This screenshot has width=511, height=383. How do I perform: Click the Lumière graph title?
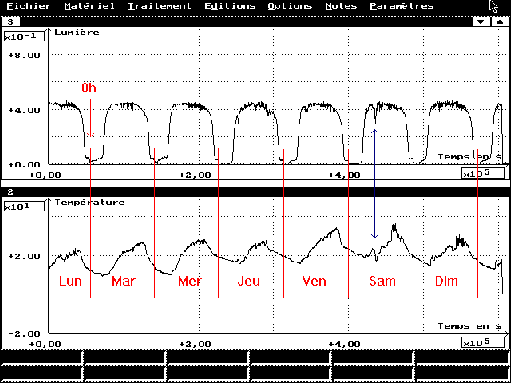point(77,32)
